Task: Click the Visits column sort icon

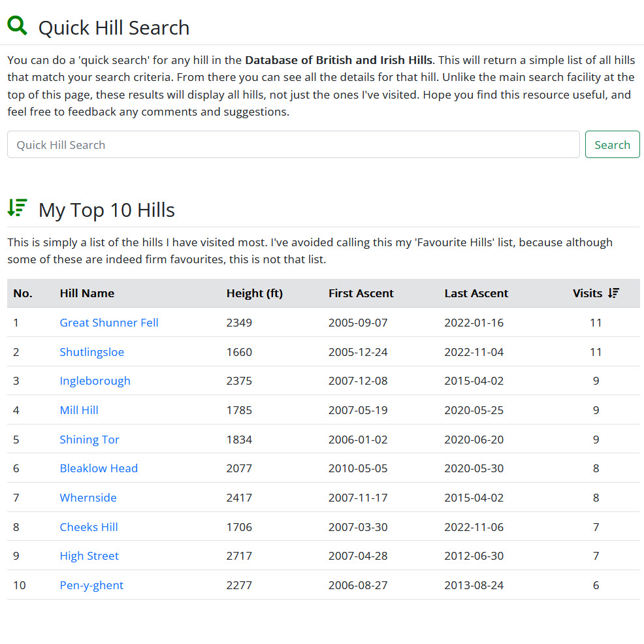Action: coord(613,293)
